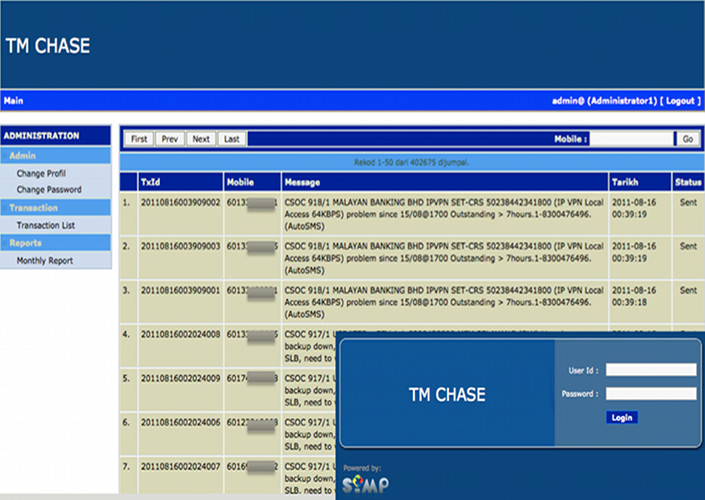
Task: Click the Next page button
Action: (201, 139)
